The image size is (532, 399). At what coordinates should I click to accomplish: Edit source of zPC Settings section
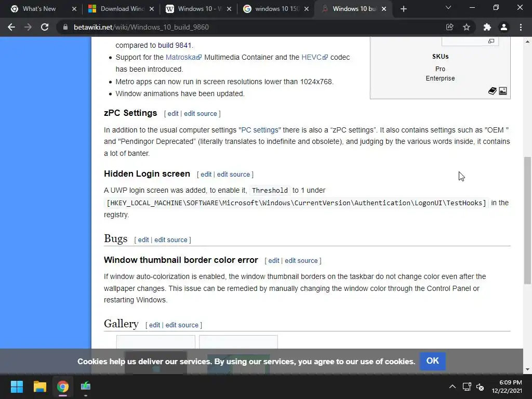coord(200,114)
